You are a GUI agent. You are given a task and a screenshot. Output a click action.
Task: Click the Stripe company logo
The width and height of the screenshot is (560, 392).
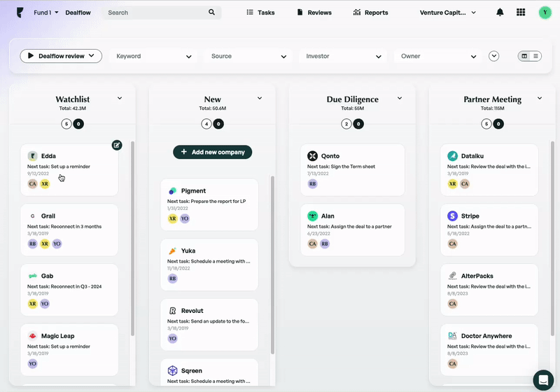[452, 216]
